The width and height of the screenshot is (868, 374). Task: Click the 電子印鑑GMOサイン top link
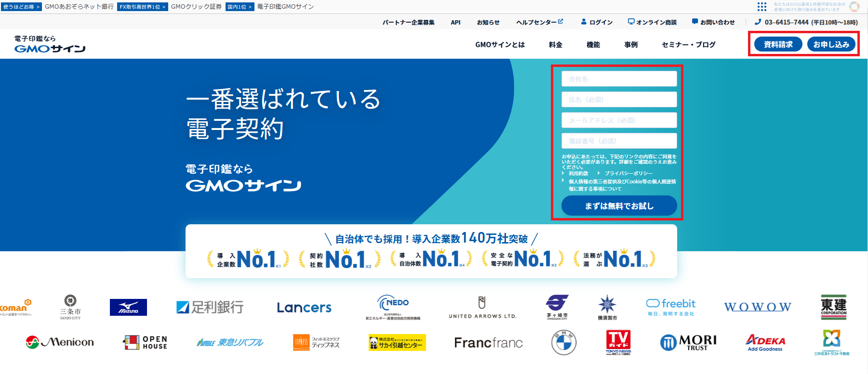(285, 7)
